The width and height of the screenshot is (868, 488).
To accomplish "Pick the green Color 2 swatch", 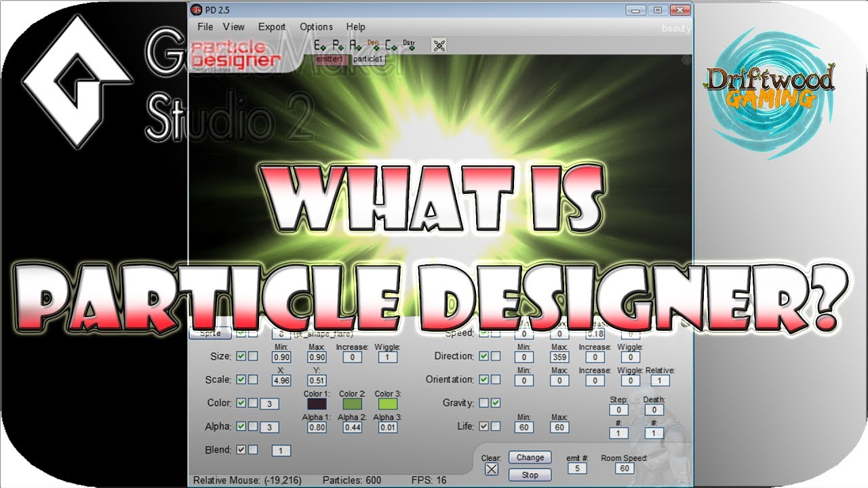I will tap(352, 404).
